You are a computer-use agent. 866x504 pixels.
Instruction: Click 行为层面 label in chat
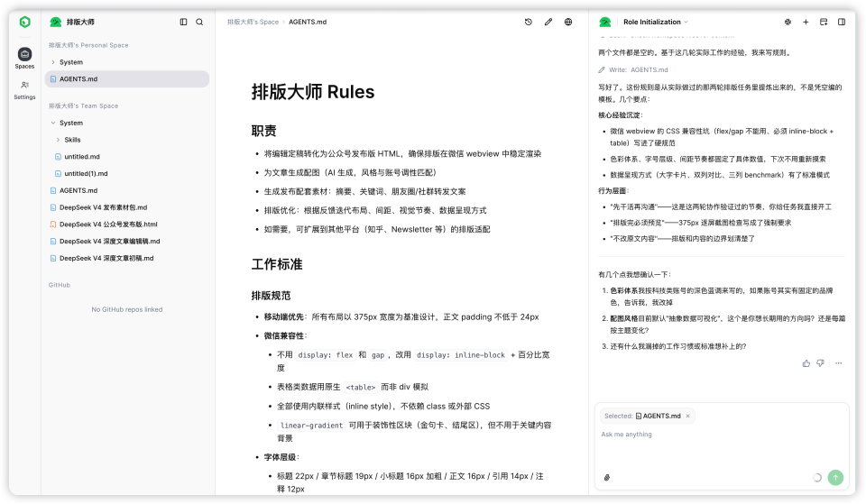pos(613,191)
